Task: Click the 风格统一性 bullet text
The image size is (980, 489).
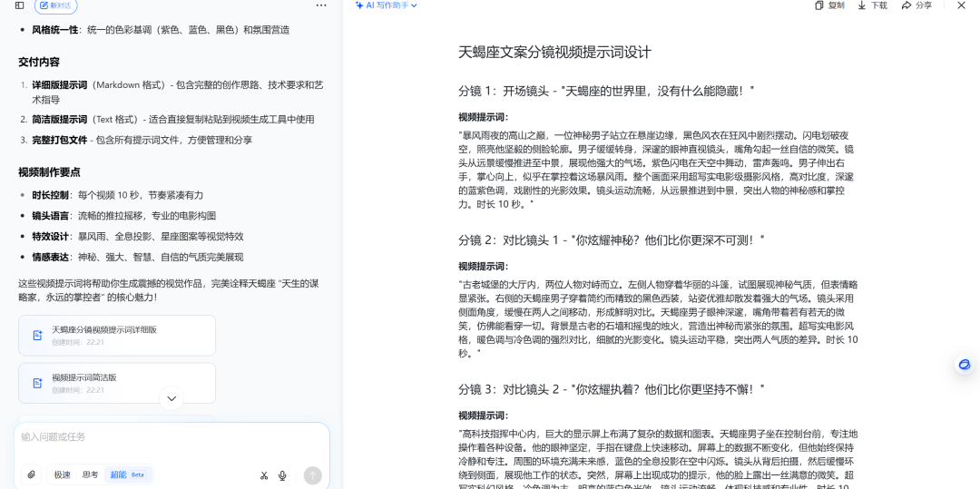Action: (161, 30)
